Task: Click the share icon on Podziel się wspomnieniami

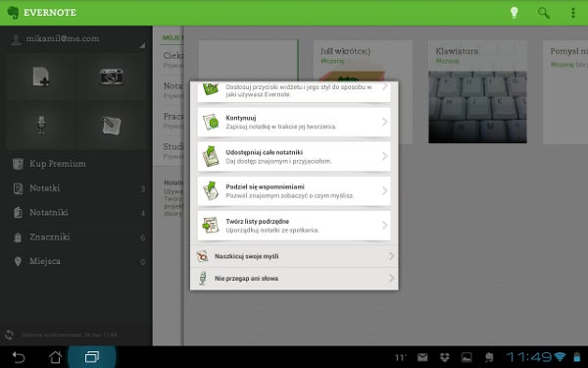Action: coord(211,190)
